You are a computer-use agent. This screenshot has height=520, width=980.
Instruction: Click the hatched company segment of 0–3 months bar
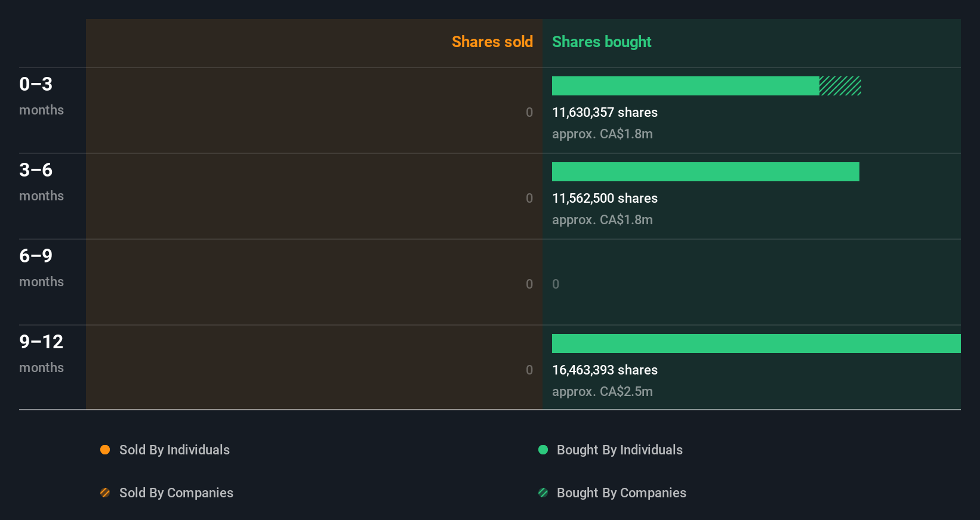point(840,86)
